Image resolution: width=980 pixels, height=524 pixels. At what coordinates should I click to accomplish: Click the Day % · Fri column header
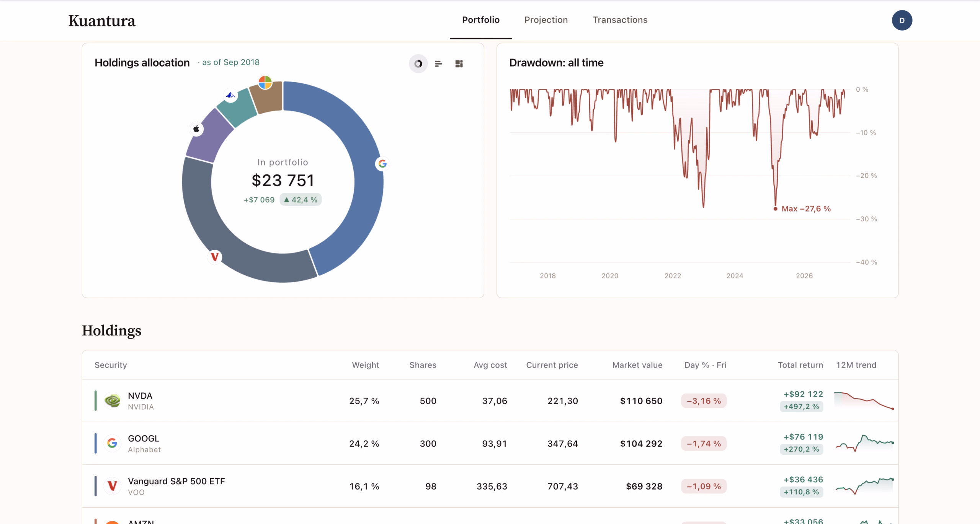(705, 365)
